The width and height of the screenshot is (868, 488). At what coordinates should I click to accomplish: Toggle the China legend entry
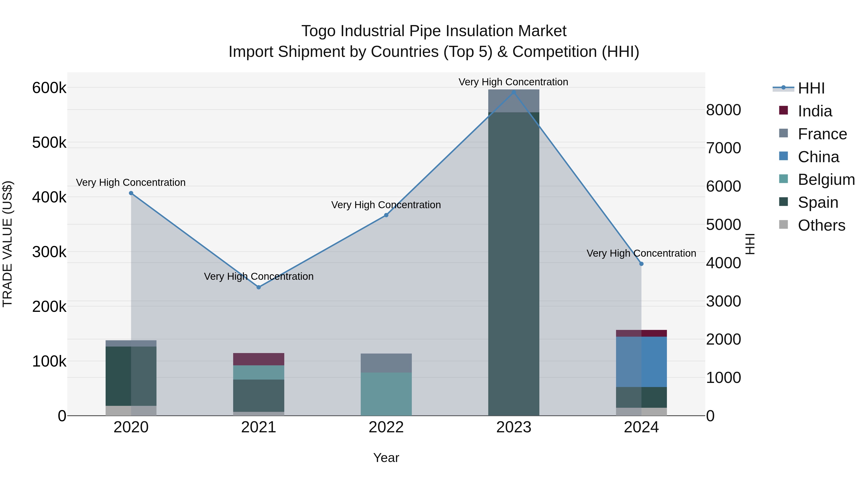pyautogui.click(x=809, y=157)
